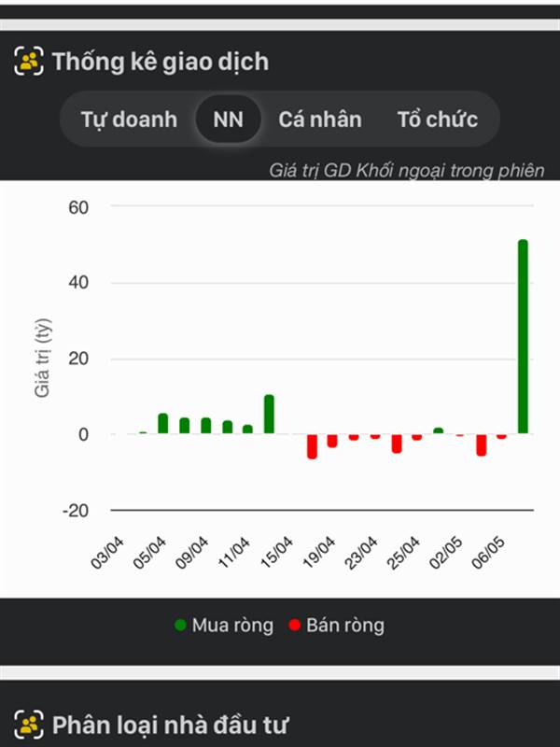
Task: Click the Bán ròng legend label
Action: (x=344, y=625)
